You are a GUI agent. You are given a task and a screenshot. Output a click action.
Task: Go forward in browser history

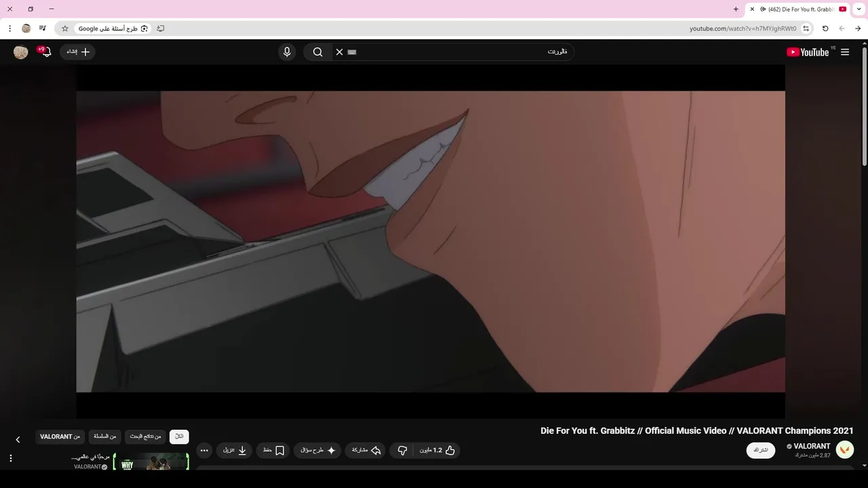coord(842,28)
